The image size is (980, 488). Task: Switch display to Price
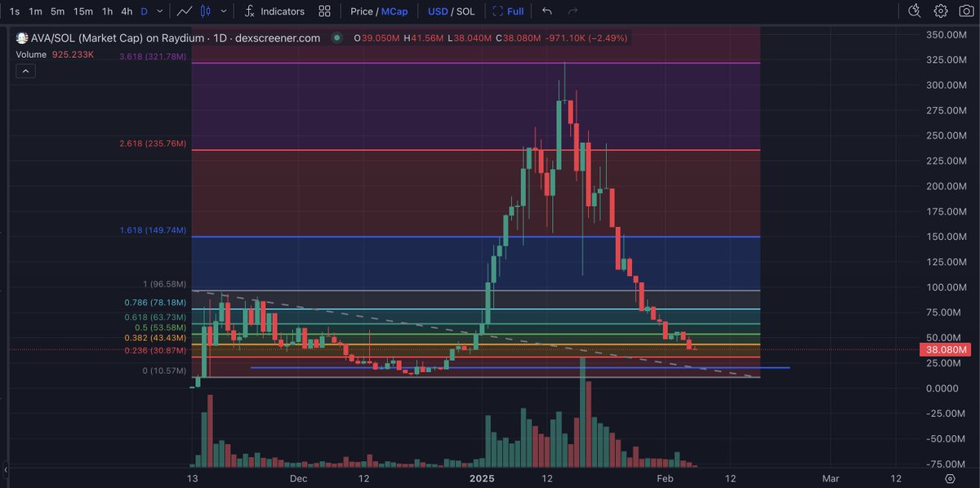click(x=362, y=11)
